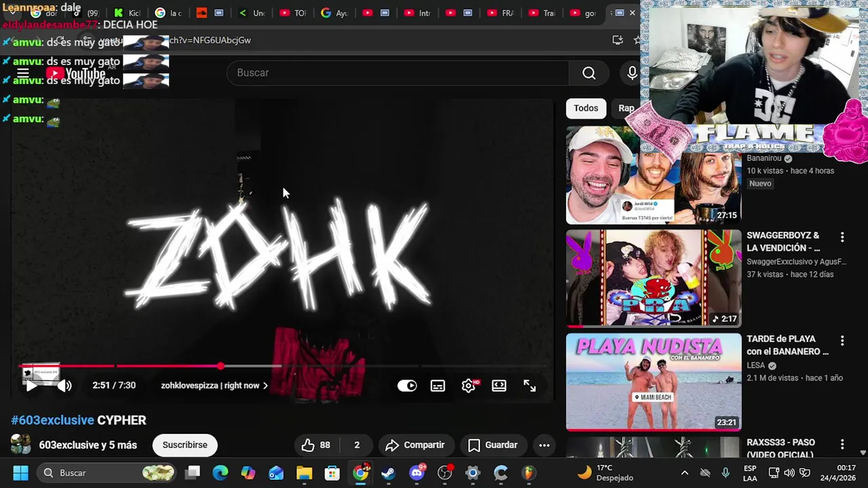This screenshot has height=488, width=868.
Task: Click the Compartir share button
Action: [x=415, y=445]
